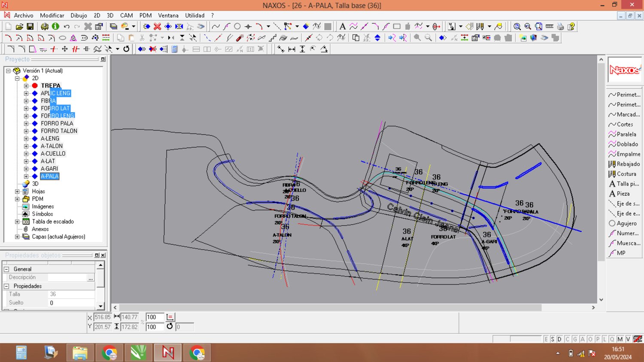Save with the floppy disk icon

(30, 27)
